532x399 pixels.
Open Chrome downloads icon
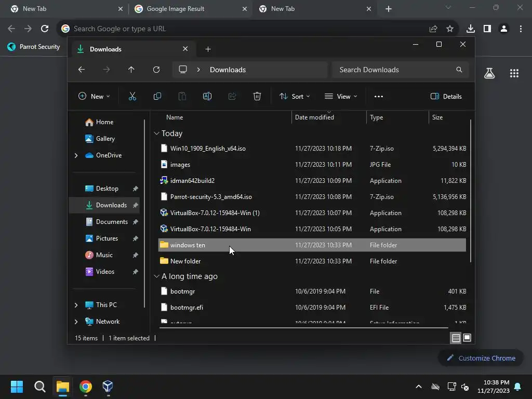coord(471,29)
